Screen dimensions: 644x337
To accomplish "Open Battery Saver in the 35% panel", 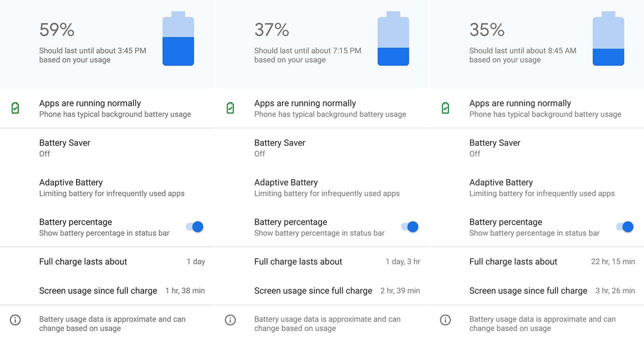I will coord(495,148).
